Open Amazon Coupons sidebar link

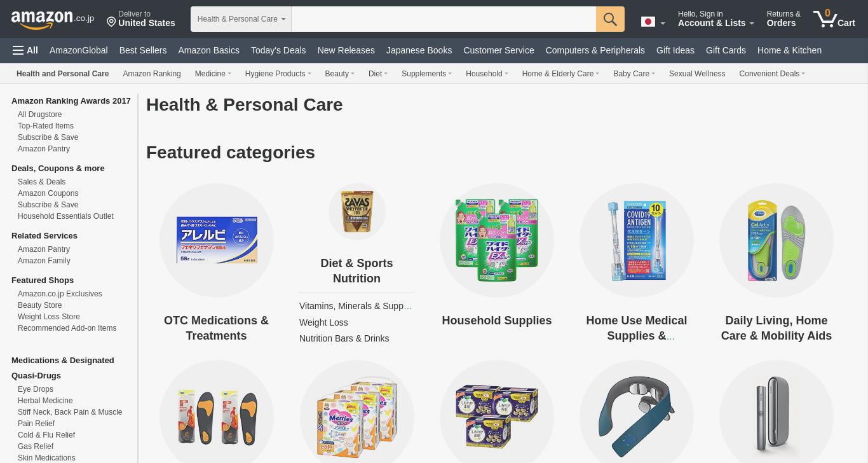(x=48, y=193)
